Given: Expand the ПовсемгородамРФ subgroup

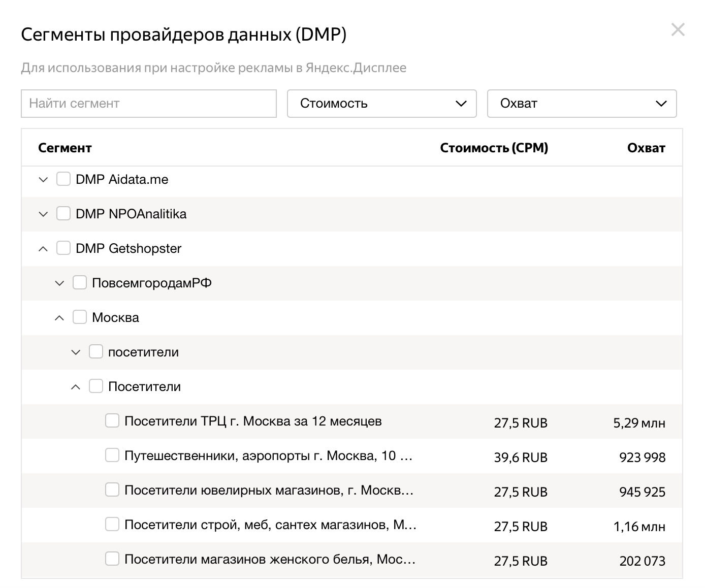Looking at the screenshot, I should pos(59,283).
